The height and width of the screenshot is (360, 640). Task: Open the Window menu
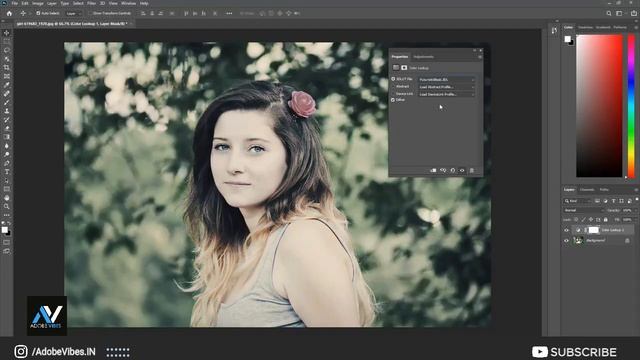click(x=128, y=3)
